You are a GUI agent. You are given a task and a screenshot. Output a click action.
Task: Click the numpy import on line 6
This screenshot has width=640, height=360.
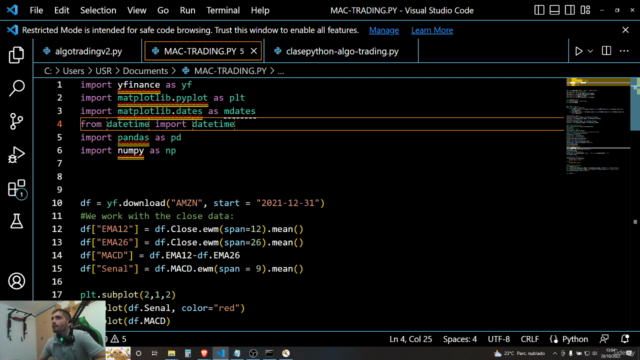click(131, 151)
